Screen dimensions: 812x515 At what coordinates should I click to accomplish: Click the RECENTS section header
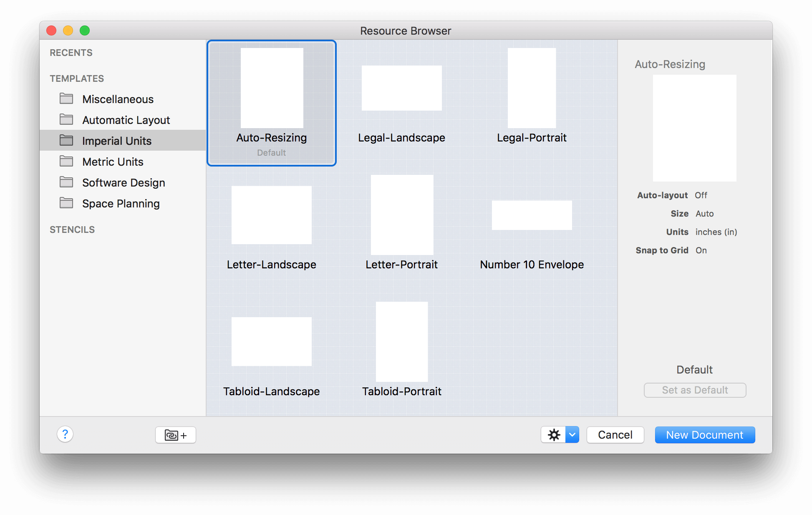point(70,53)
